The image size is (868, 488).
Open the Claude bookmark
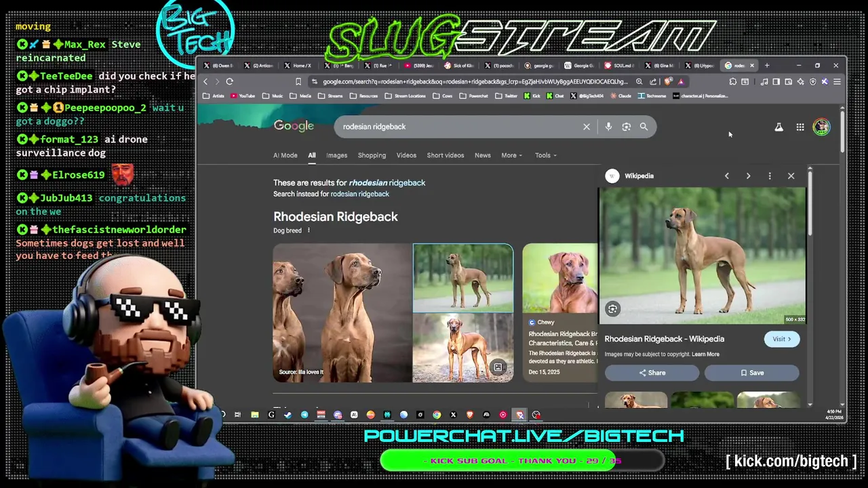pos(620,96)
